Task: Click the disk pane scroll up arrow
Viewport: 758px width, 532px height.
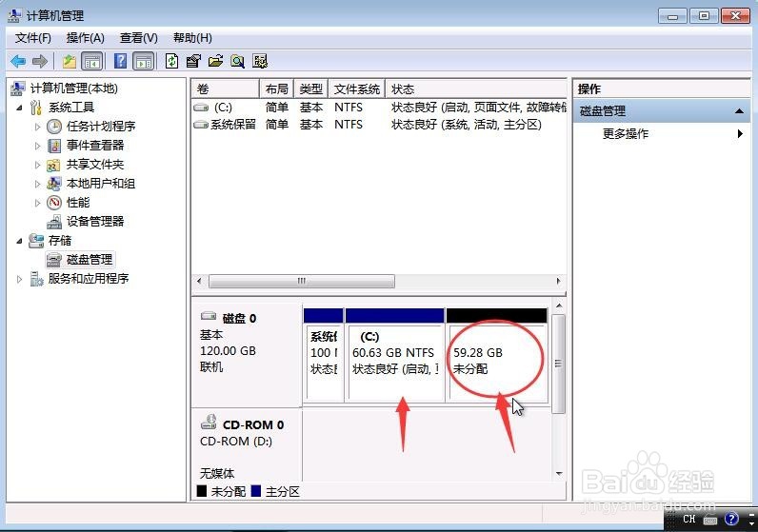Action: [559, 305]
